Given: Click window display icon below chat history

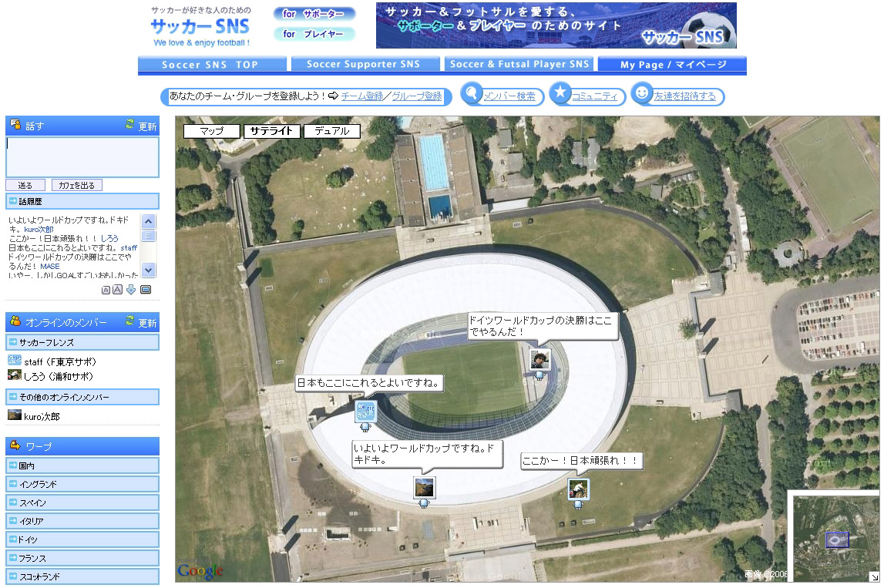Looking at the screenshot, I should 146,290.
